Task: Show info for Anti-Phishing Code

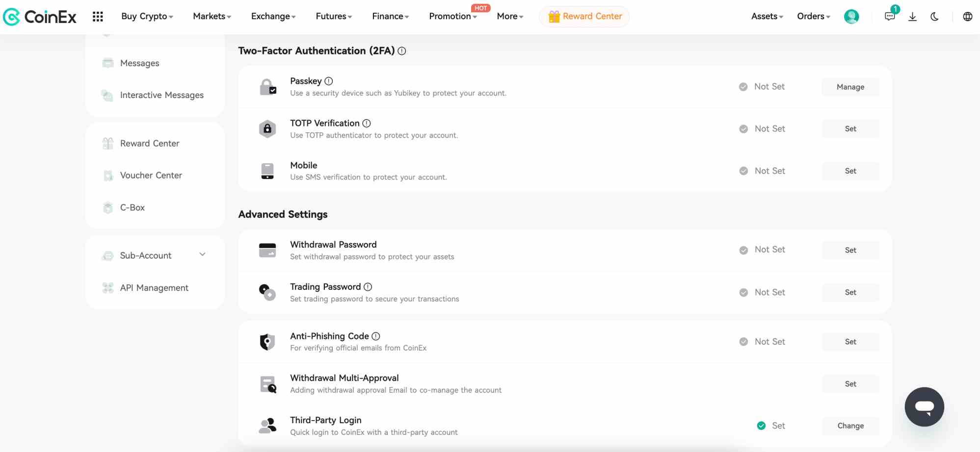Action: (x=376, y=336)
